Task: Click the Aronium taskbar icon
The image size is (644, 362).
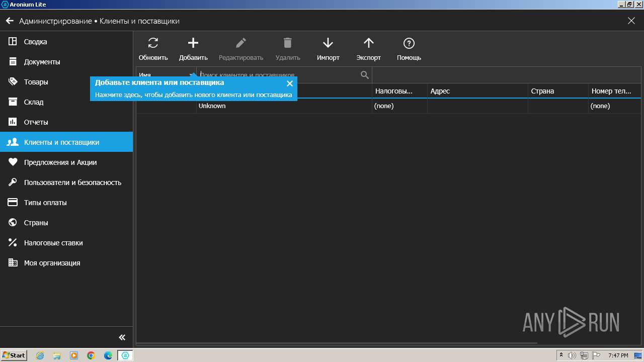Action: [x=125, y=355]
